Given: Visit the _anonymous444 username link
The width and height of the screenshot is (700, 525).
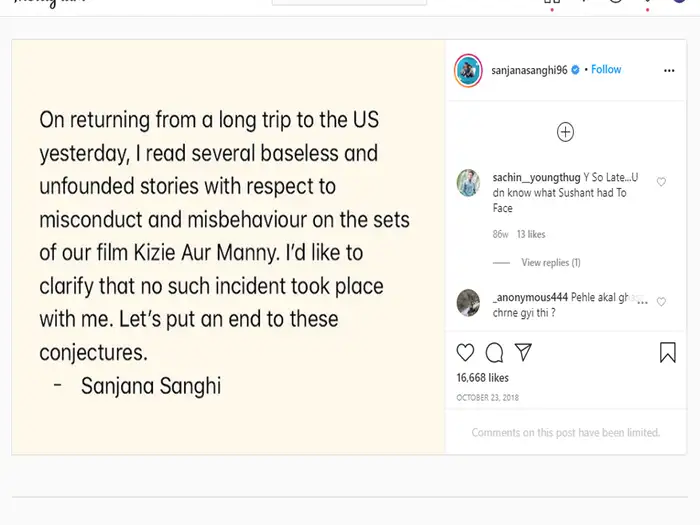Looking at the screenshot, I should point(528,297).
